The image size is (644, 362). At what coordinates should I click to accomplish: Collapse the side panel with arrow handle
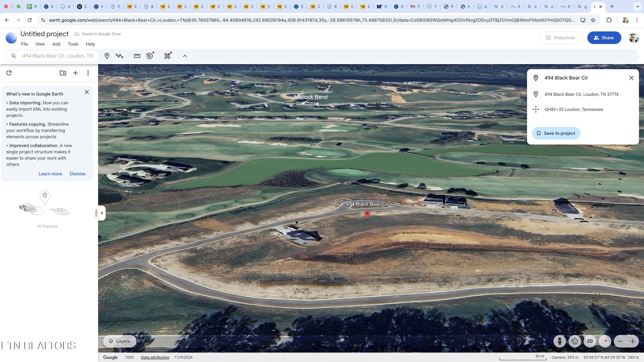[x=102, y=213]
